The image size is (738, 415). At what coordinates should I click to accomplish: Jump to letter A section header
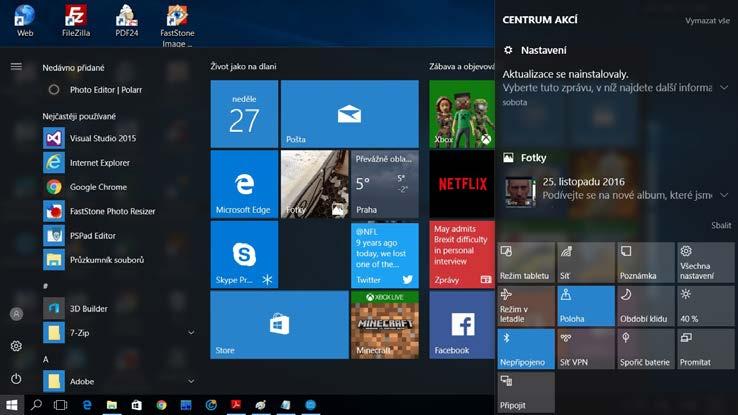[x=46, y=359]
